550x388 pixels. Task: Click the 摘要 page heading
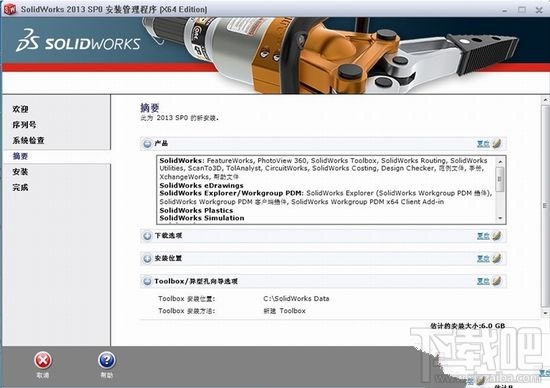click(x=150, y=108)
